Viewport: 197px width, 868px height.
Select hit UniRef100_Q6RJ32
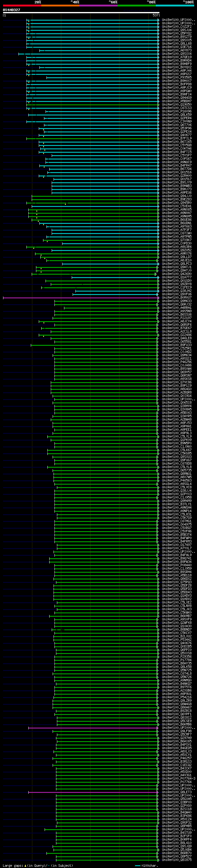177,305
